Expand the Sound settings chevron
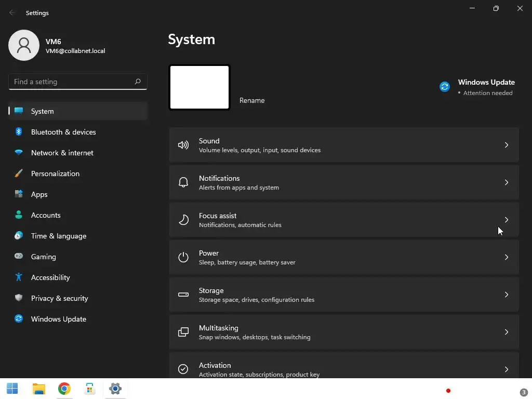The image size is (532, 399). pos(506,145)
